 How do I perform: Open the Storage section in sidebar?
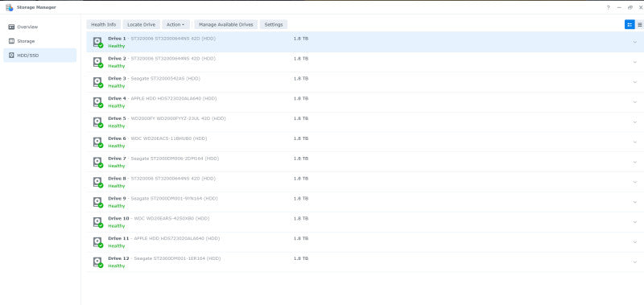pyautogui.click(x=39, y=41)
